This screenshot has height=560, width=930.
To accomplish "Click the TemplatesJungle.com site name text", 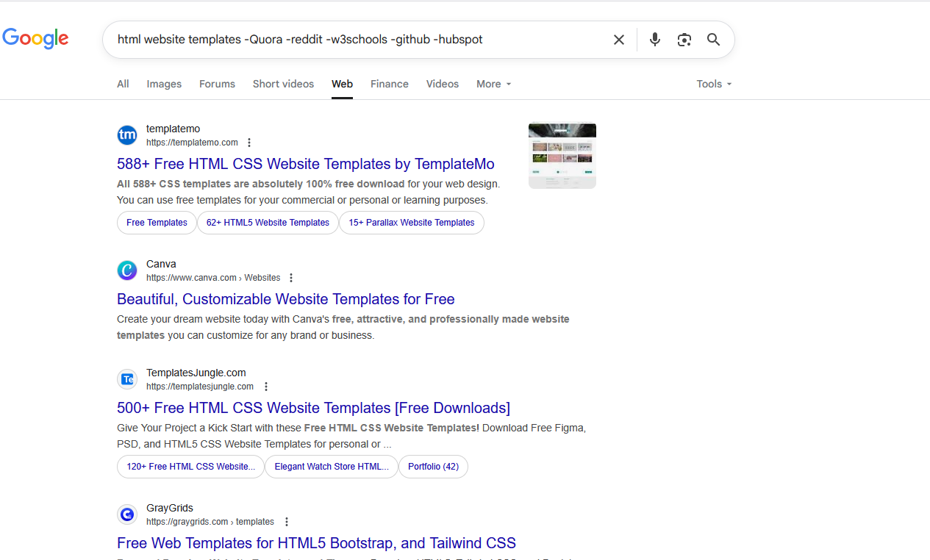I will 196,373.
